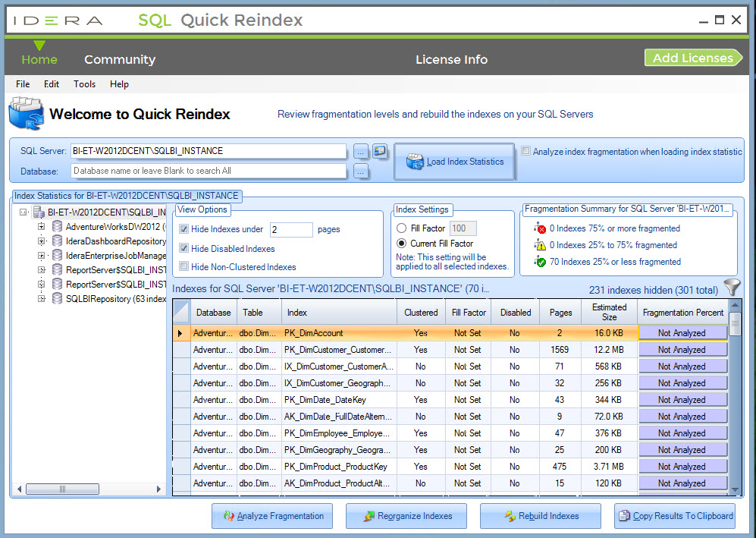
Task: Expand the AdventureWorksDW2012 tree node
Action: click(42, 226)
